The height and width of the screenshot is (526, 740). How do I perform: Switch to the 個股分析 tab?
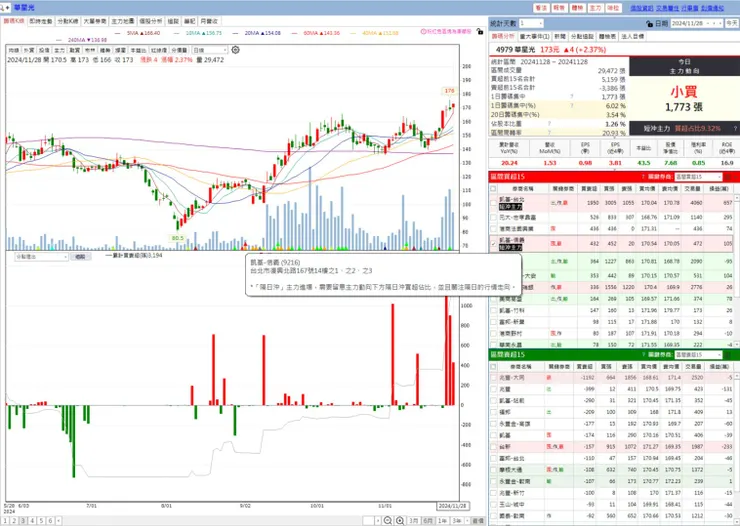pyautogui.click(x=151, y=21)
